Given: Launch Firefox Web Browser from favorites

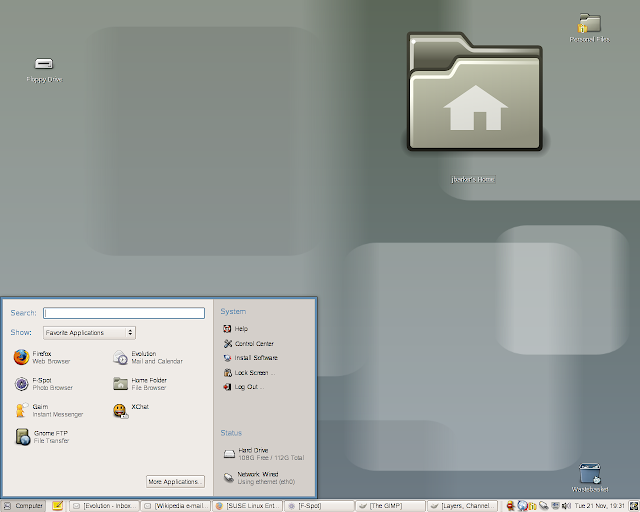Looking at the screenshot, I should tap(42, 357).
